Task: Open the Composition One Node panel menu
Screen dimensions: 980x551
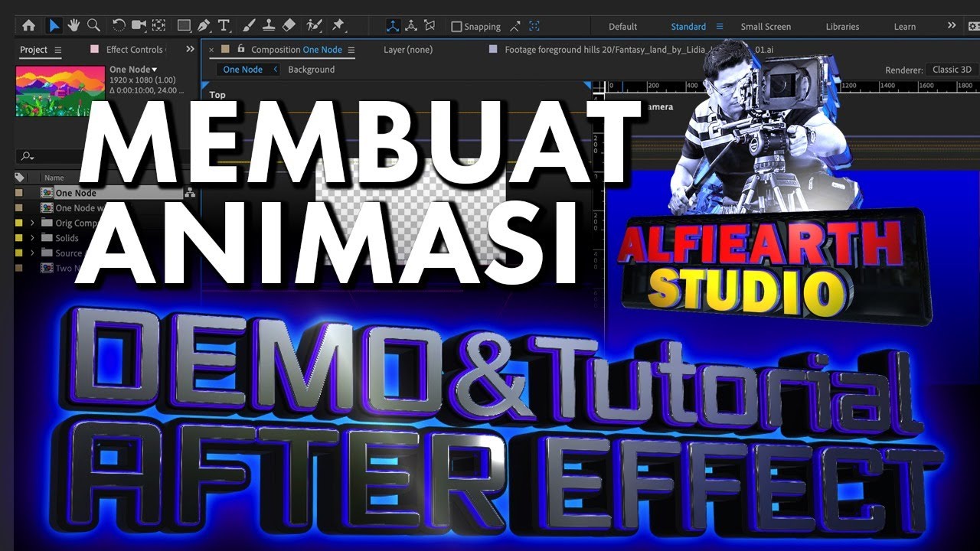Action: [351, 50]
